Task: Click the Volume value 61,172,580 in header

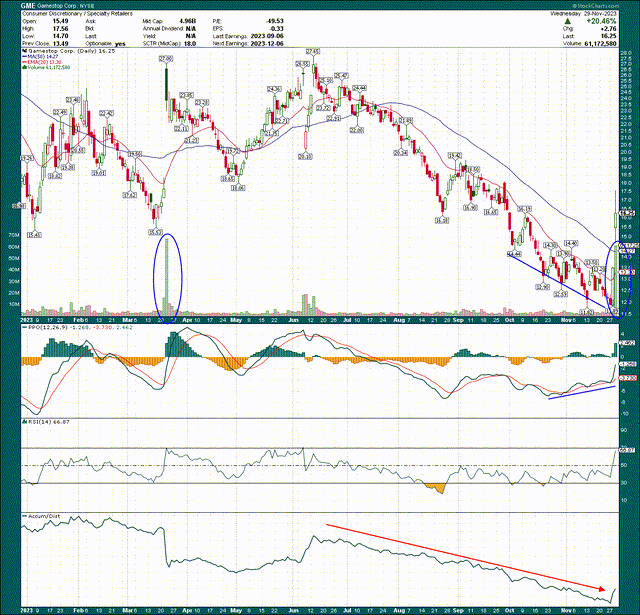Action: click(x=600, y=43)
